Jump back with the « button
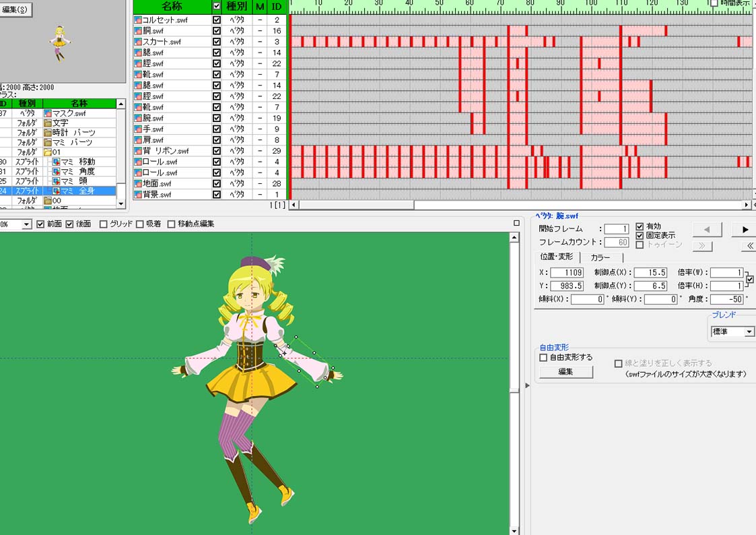 coord(749,245)
